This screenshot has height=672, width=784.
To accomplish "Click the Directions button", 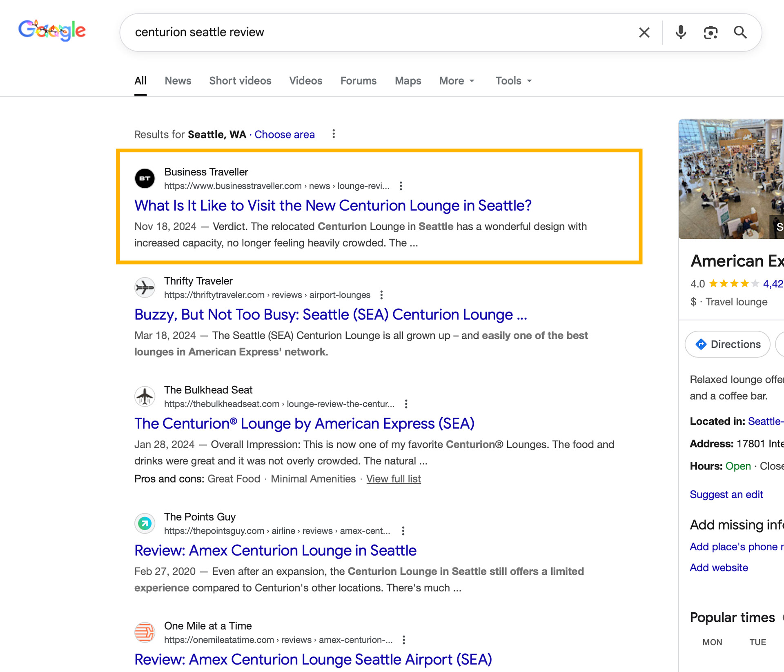I will click(x=727, y=344).
